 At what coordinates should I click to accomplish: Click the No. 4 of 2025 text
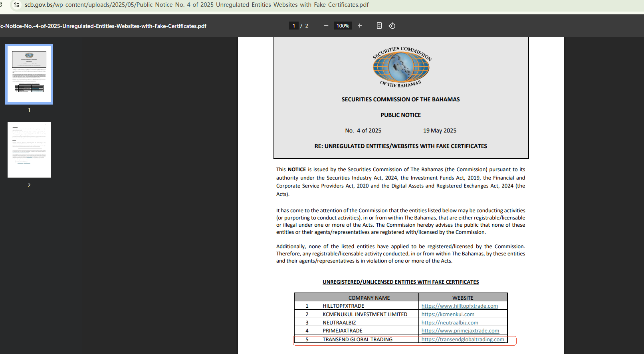[x=363, y=131]
